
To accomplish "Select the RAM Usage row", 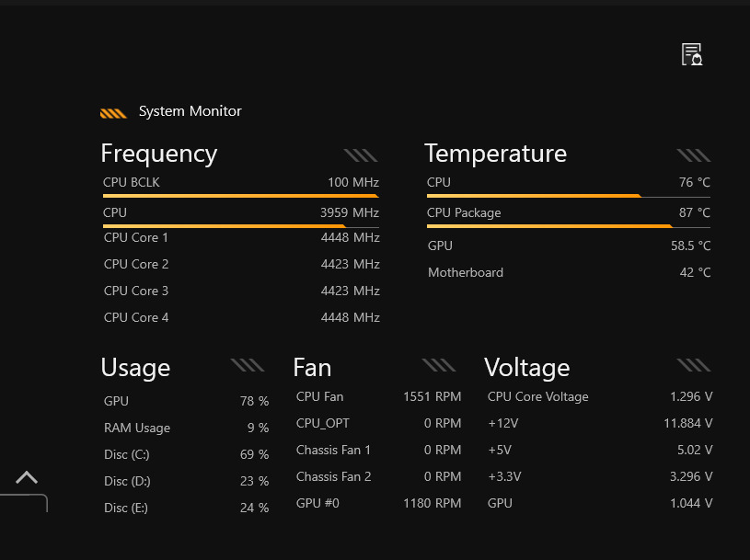I will (186, 428).
